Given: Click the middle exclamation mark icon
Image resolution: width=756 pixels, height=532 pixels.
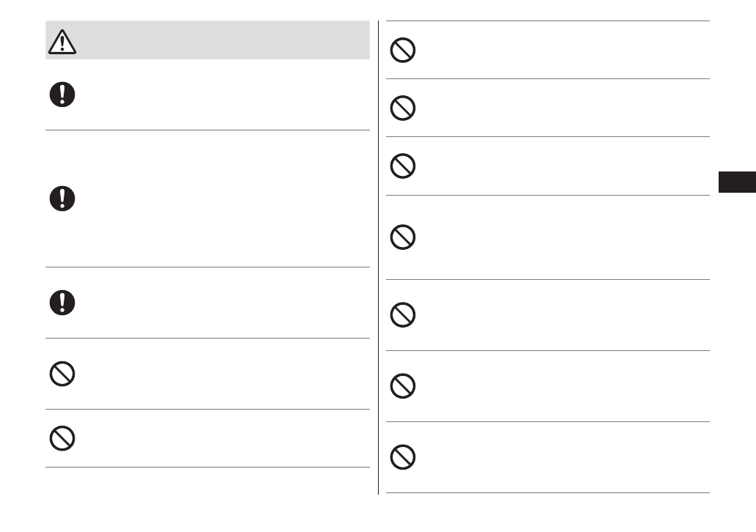Looking at the screenshot, I should point(62,199).
